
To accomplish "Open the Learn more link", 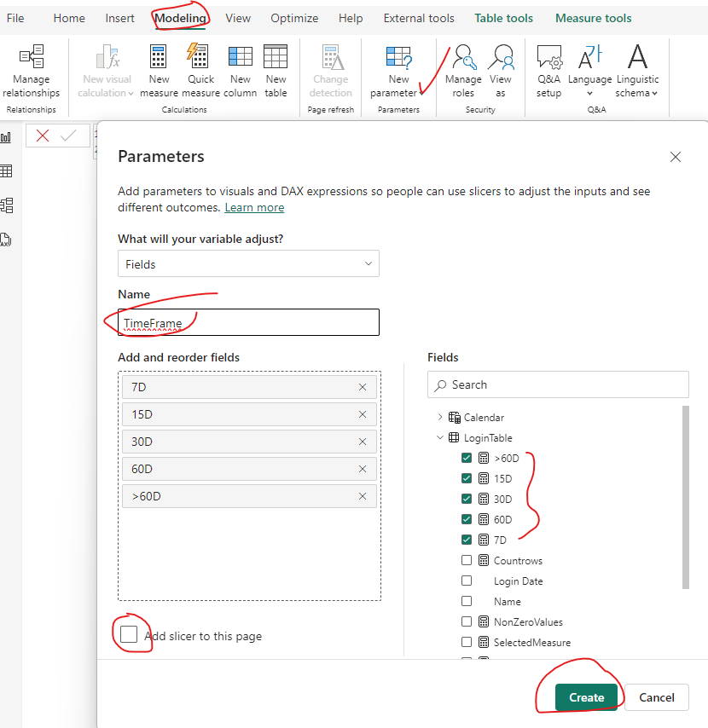I will [254, 207].
